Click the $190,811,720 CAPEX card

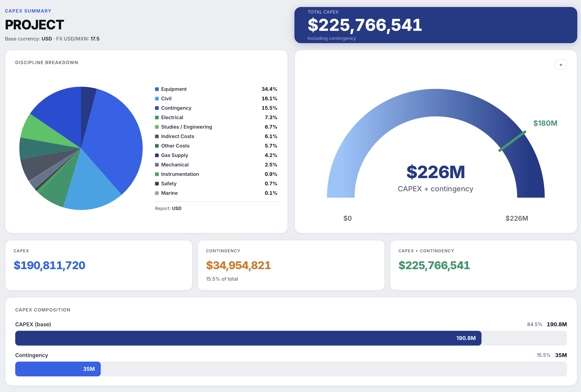(x=49, y=265)
